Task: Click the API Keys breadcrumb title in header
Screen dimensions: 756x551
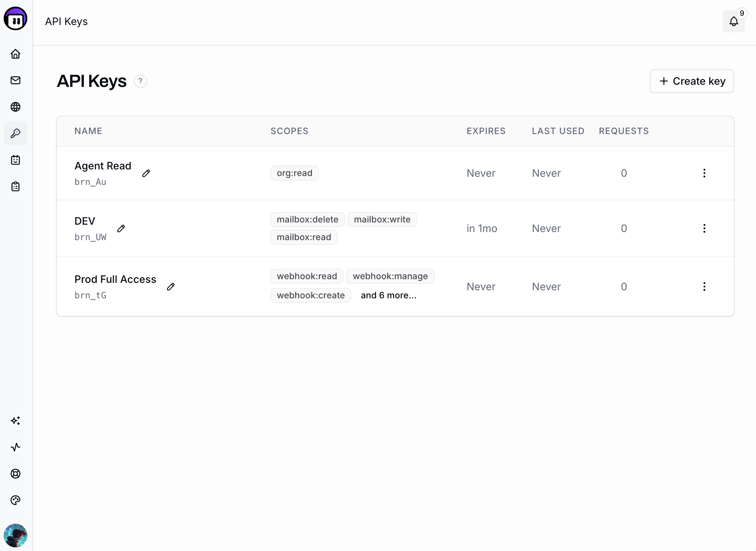Action: point(66,21)
